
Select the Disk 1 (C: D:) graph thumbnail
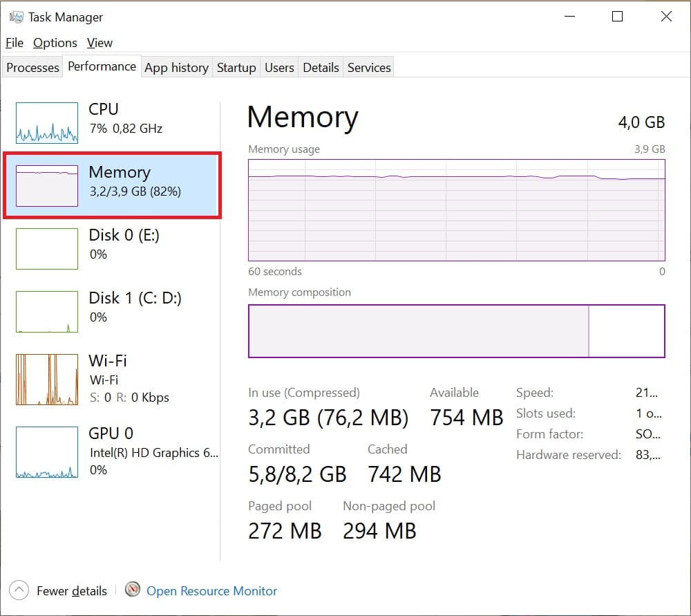47,312
